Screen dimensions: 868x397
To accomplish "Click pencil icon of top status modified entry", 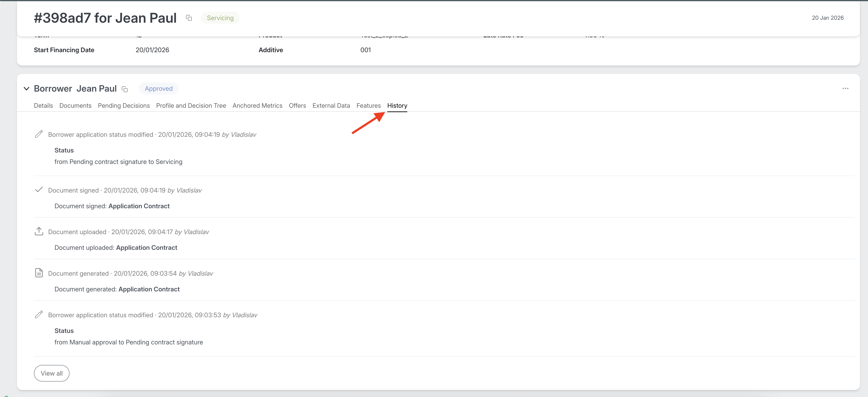I will 39,134.
